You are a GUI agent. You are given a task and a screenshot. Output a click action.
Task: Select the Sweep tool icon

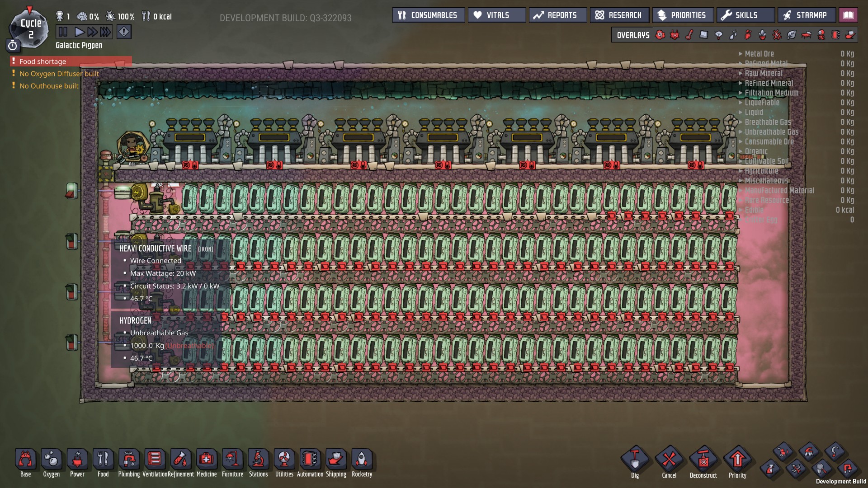point(783,451)
